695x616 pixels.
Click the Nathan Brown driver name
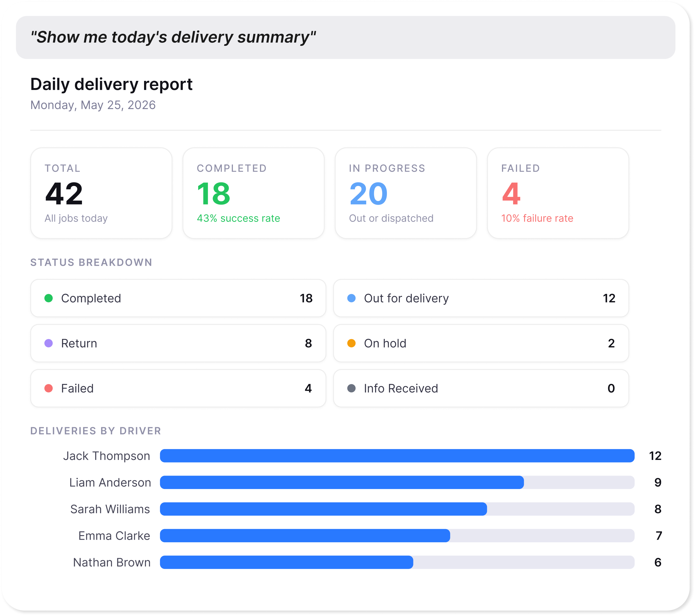coord(112,562)
